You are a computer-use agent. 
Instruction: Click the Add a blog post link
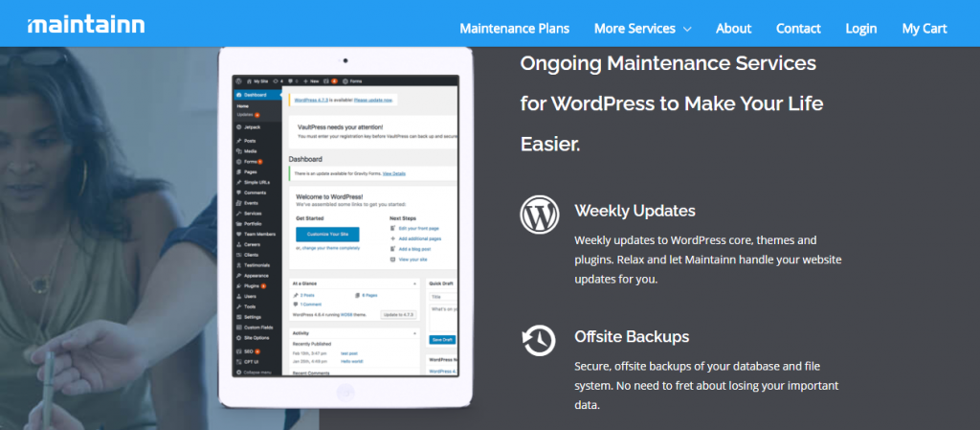pyautogui.click(x=414, y=249)
